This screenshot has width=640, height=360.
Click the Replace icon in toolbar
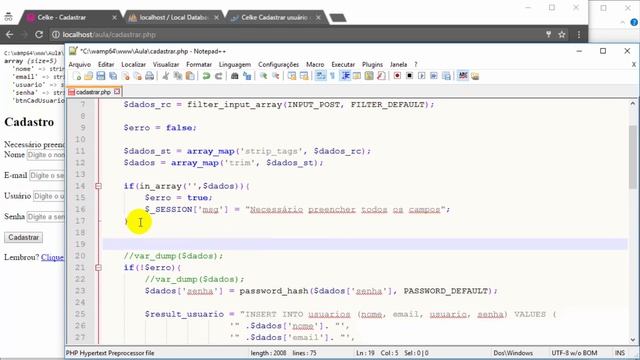coord(247,76)
